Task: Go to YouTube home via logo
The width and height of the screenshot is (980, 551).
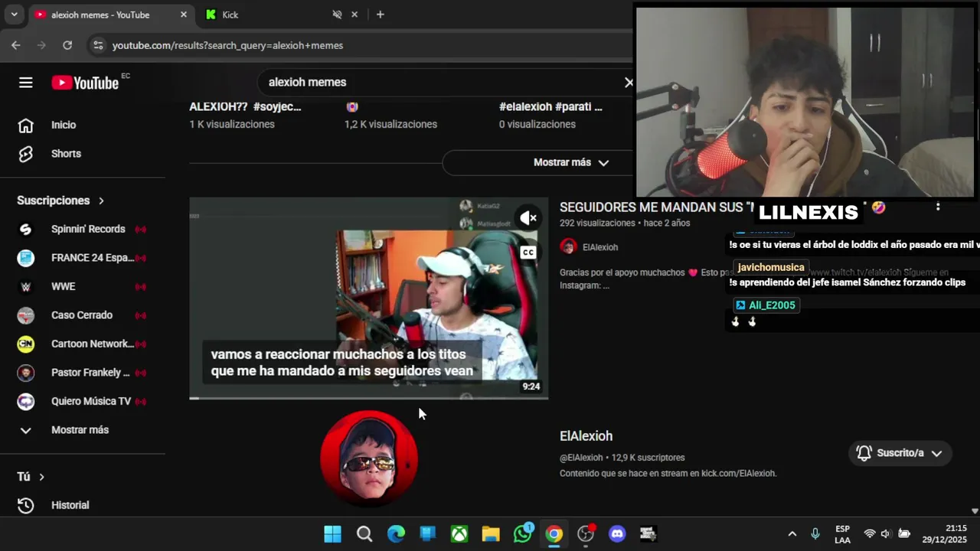Action: click(85, 83)
